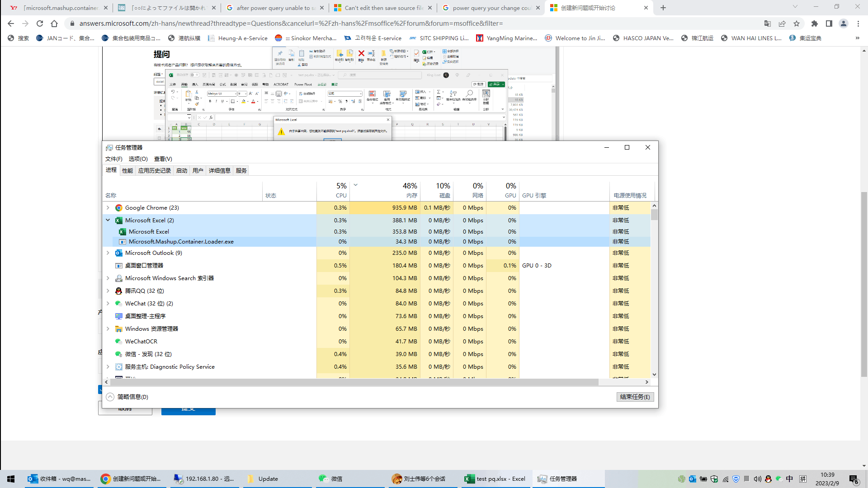Open the CPU column chevron dropdown
Screen dimensions: 868x488
[355, 185]
